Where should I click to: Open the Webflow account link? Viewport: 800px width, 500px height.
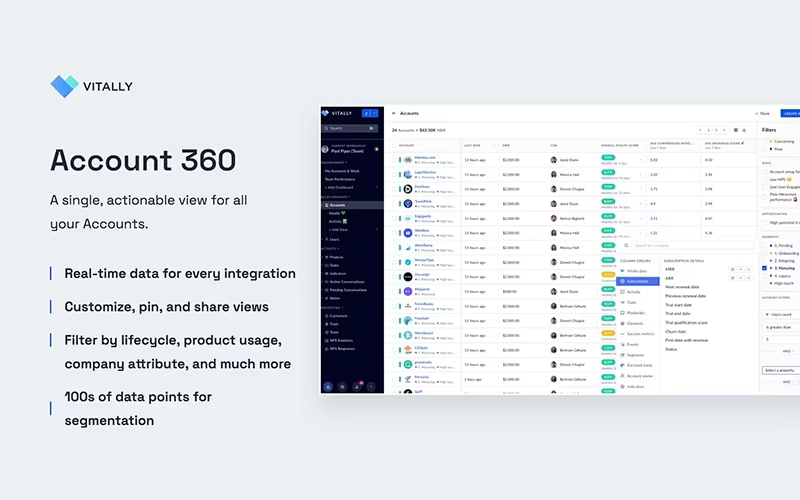point(421,231)
